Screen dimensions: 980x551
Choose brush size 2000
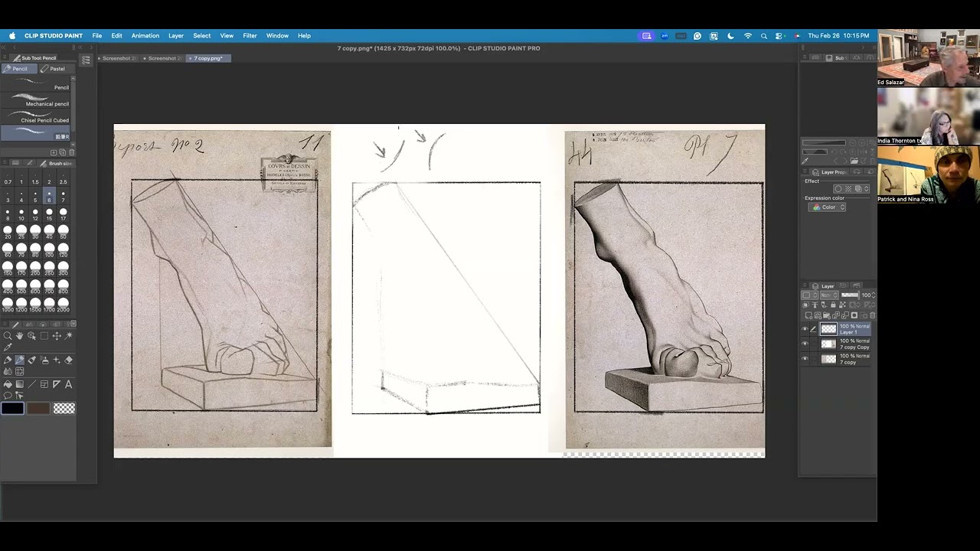click(63, 304)
